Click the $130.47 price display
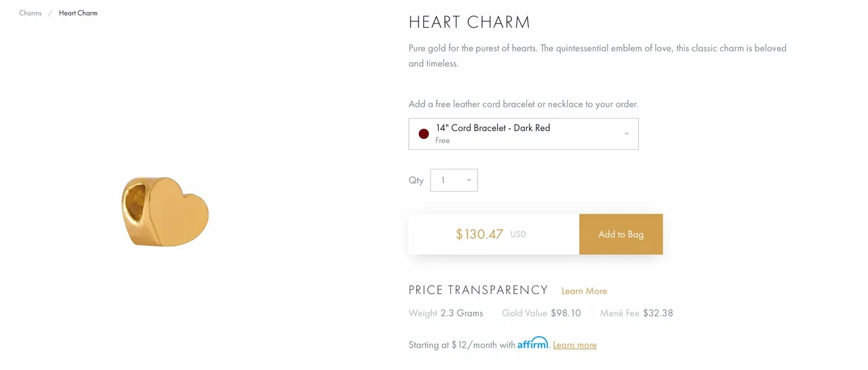The image size is (868, 370). point(479,234)
